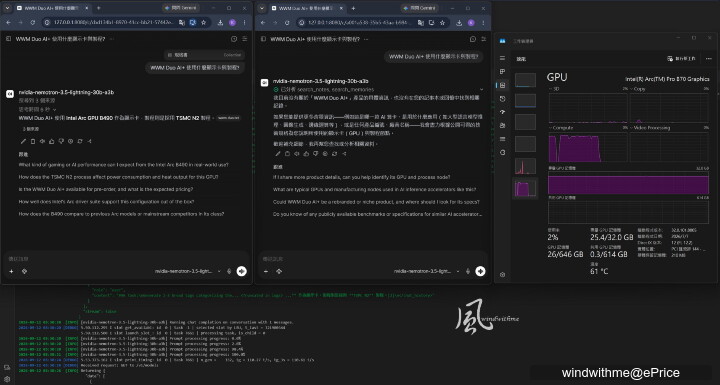Thumbs up the right chat reply
720x385 pixels.
click(306, 154)
